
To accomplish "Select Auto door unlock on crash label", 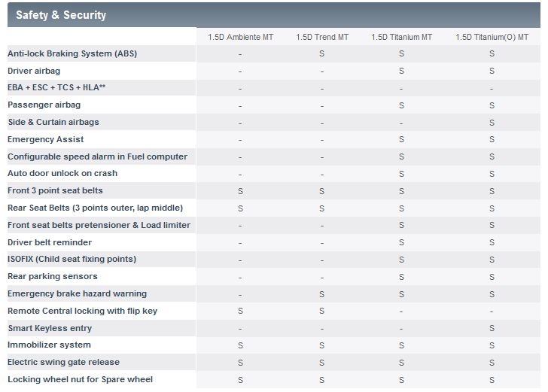I will point(62,173).
